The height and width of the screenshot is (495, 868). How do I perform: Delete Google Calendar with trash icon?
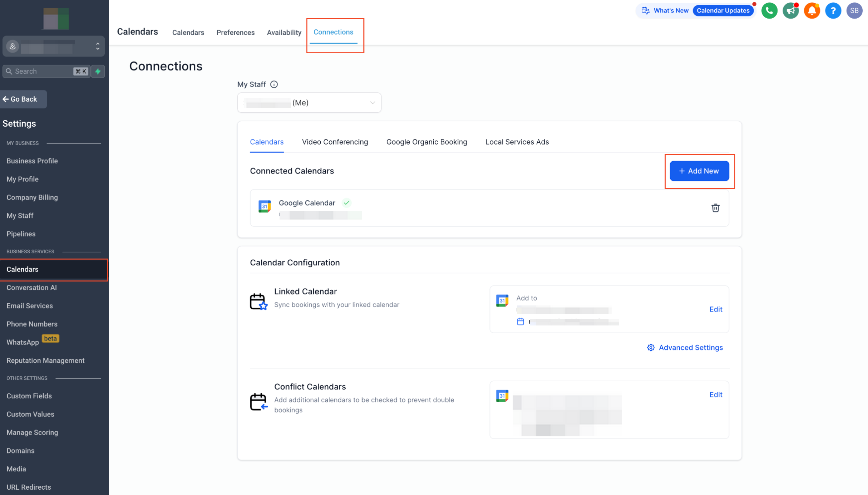pos(715,208)
